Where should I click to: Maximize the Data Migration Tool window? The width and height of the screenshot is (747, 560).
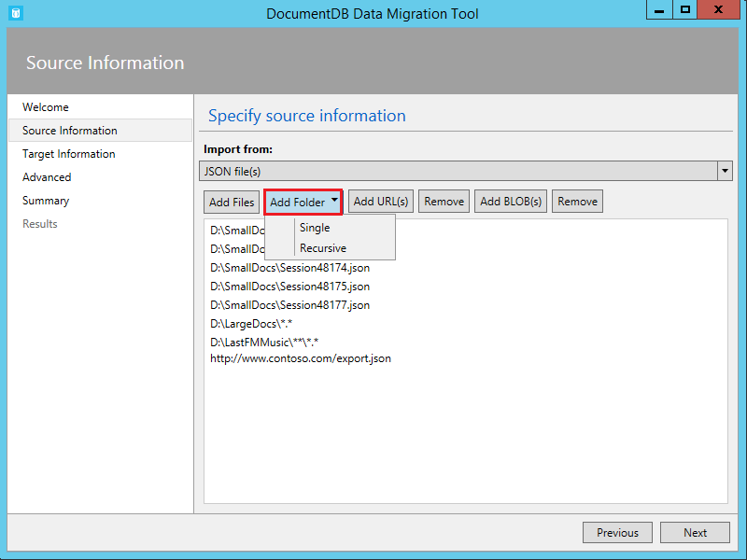685,9
